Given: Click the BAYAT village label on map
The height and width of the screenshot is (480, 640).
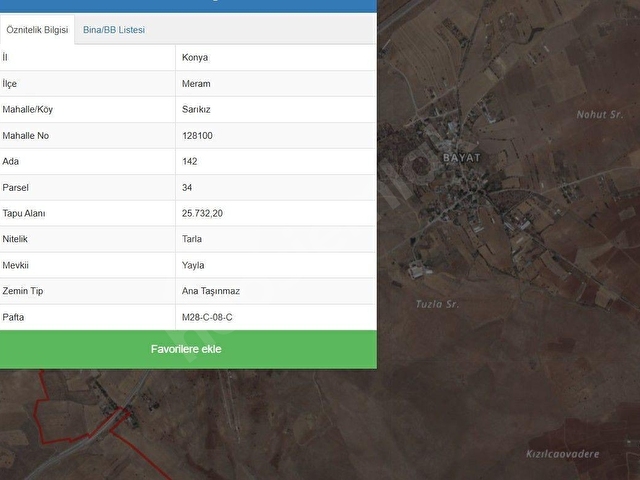Looking at the screenshot, I should 462,158.
